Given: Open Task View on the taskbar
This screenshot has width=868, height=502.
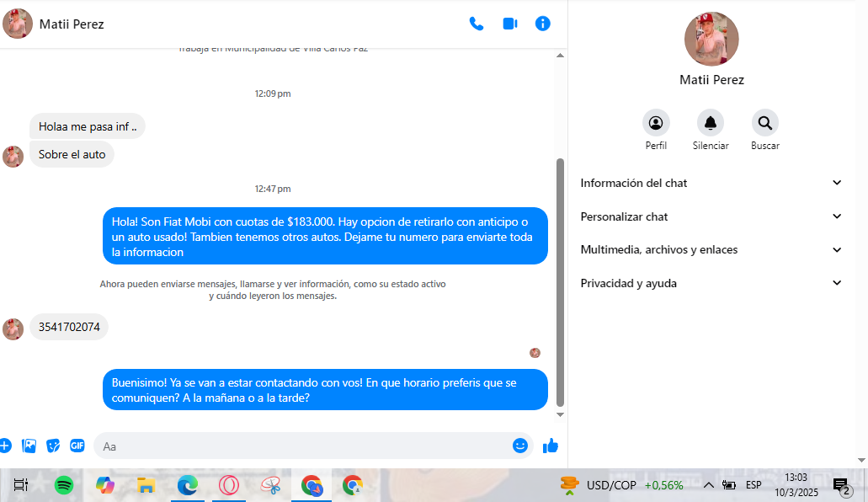Looking at the screenshot, I should 21,485.
